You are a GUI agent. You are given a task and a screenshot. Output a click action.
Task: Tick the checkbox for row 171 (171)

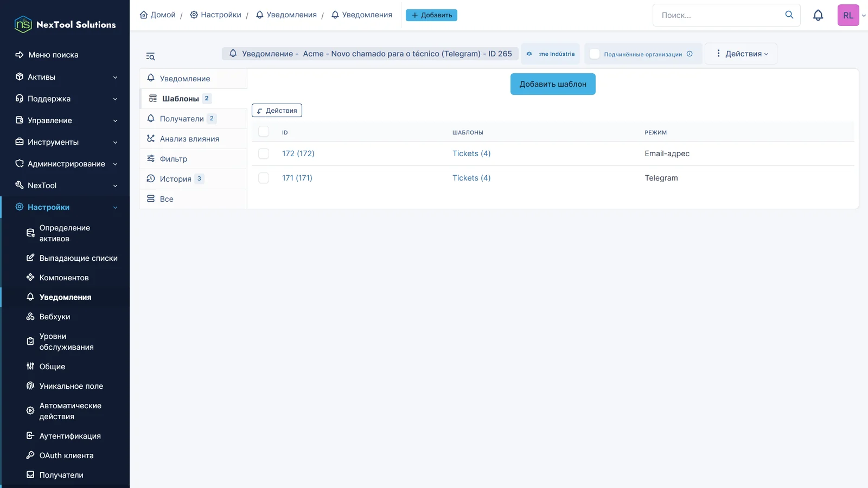264,178
